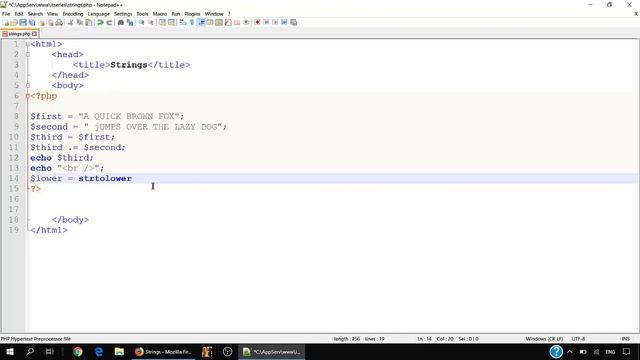Open File Explorer from taskbar
Viewport: 640px width, 360px height.
coord(119,351)
